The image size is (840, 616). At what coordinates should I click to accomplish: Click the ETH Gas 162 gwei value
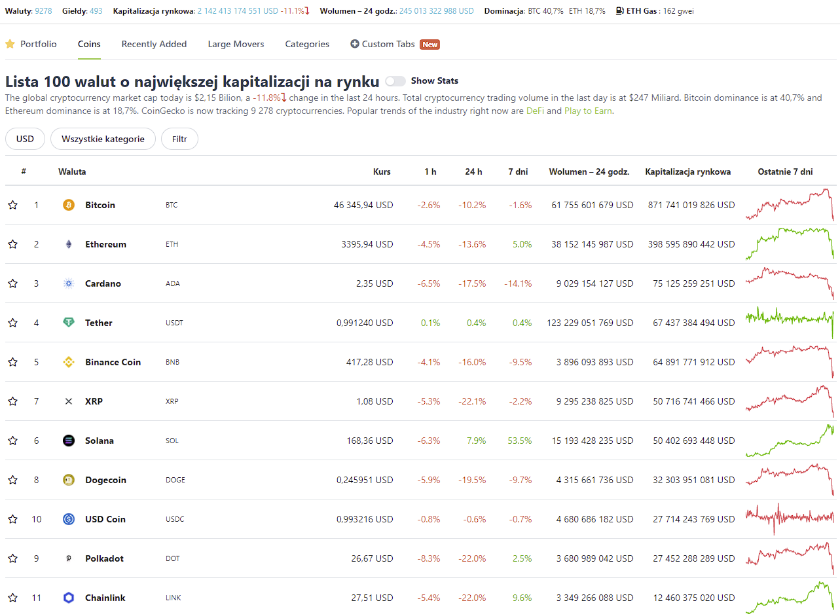coord(678,11)
